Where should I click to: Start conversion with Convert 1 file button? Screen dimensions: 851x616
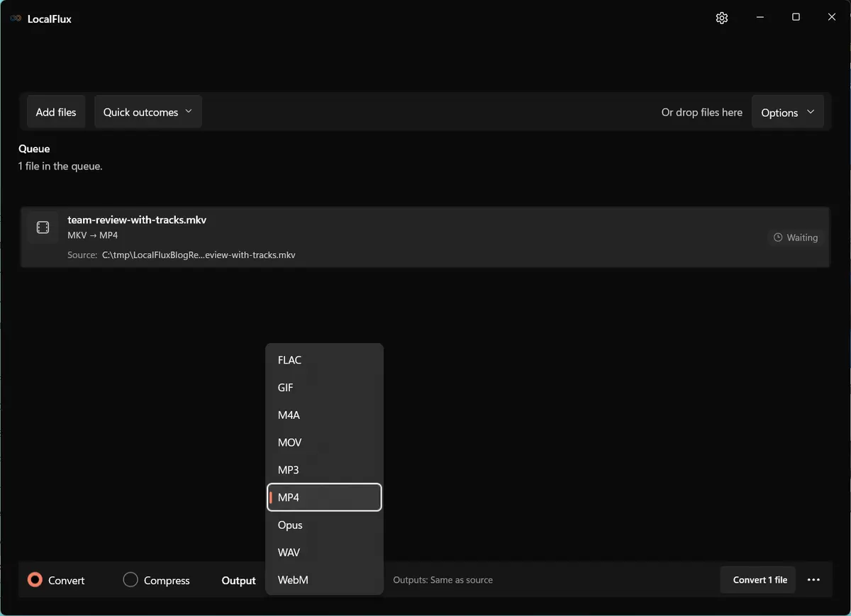[758, 580]
